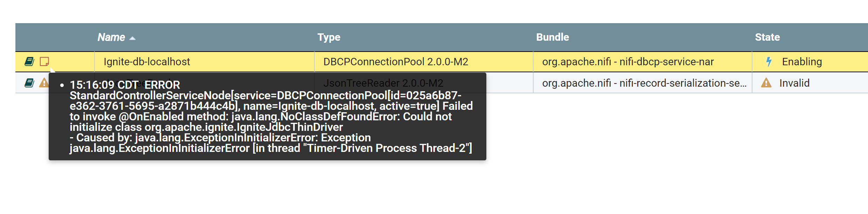Click the sort arrow next to Name
This screenshot has height=214, width=868.
point(133,38)
